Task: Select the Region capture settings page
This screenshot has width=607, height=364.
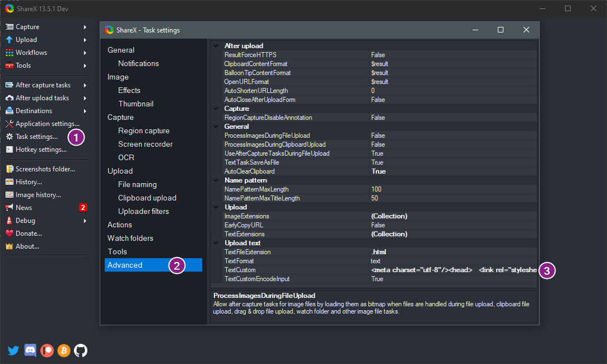Action: (143, 131)
